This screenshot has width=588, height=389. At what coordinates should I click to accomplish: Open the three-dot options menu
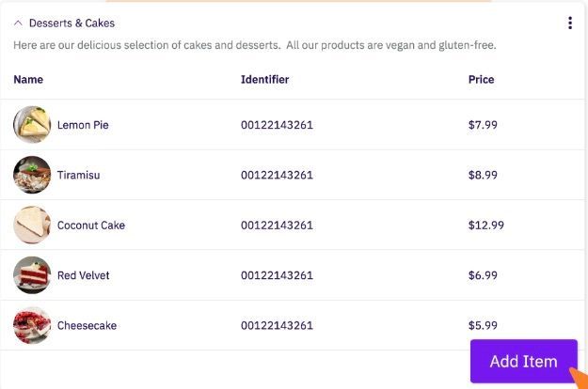(x=570, y=23)
